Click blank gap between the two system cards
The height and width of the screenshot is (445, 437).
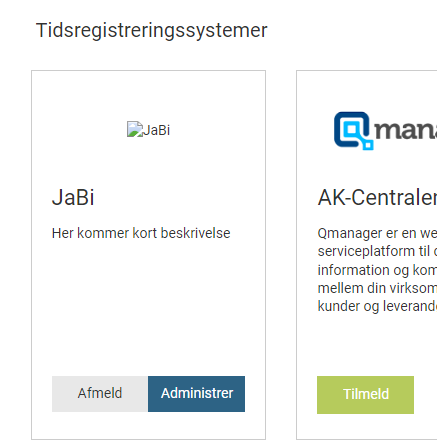281,255
